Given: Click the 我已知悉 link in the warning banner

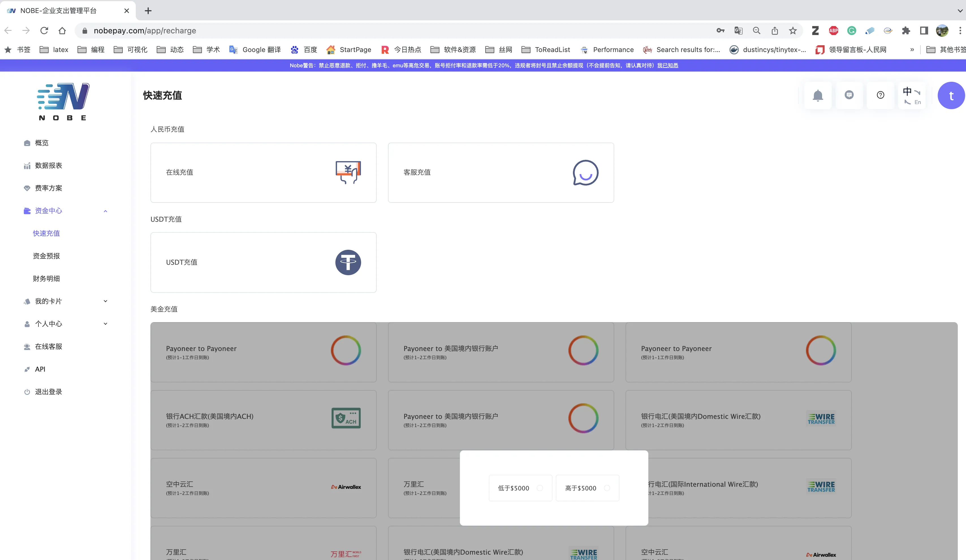Looking at the screenshot, I should point(667,66).
